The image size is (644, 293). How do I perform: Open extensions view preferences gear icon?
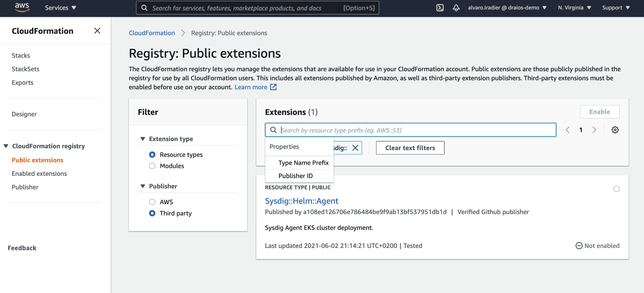(615, 130)
